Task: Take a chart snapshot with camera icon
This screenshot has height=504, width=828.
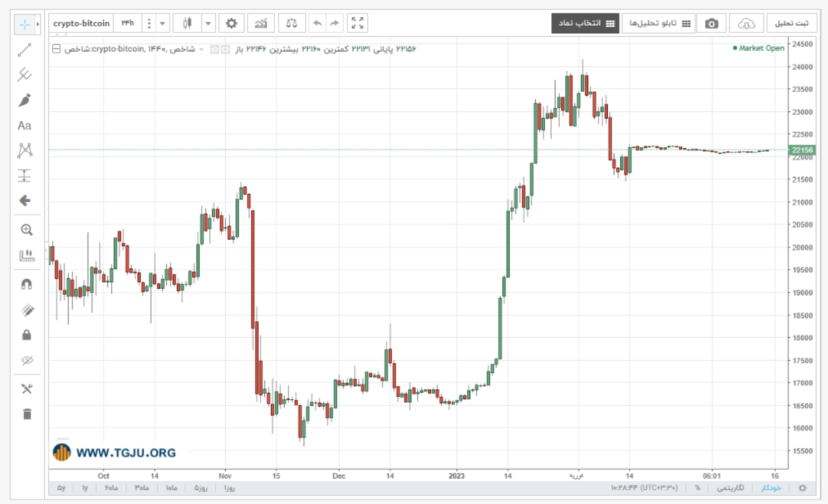Action: (711, 23)
